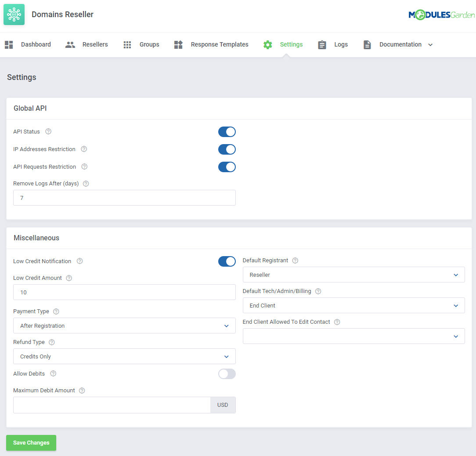
Task: Click the Dashboard grid icon
Action: click(x=9, y=45)
